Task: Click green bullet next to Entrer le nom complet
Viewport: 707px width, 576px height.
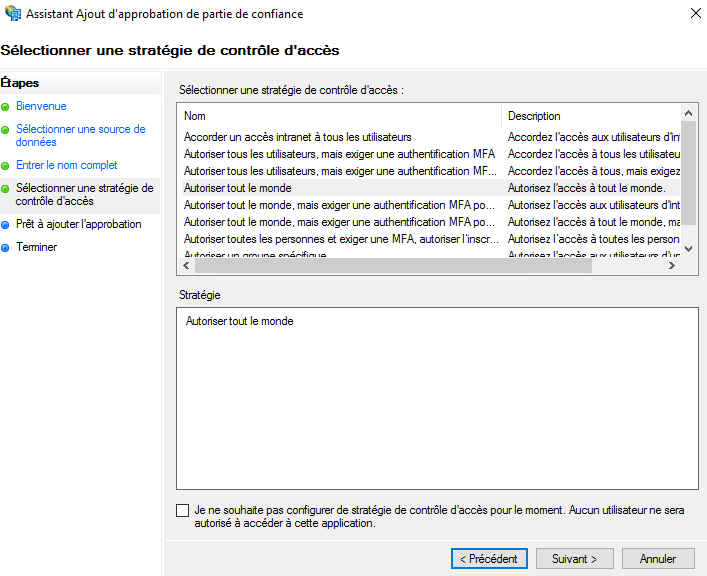Action: [x=6, y=165]
